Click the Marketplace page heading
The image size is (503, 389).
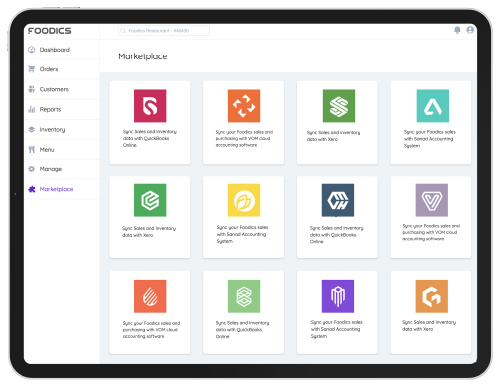(143, 56)
